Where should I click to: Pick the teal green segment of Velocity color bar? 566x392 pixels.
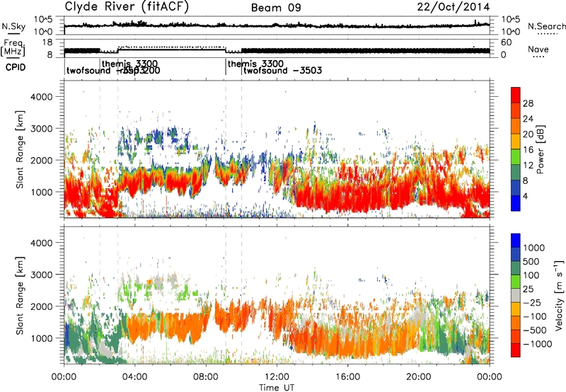(516, 268)
